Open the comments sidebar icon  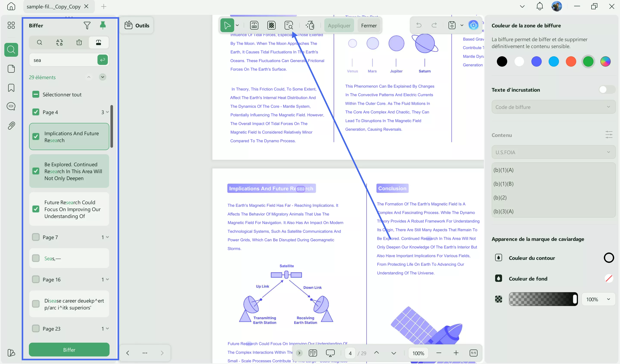point(11,106)
